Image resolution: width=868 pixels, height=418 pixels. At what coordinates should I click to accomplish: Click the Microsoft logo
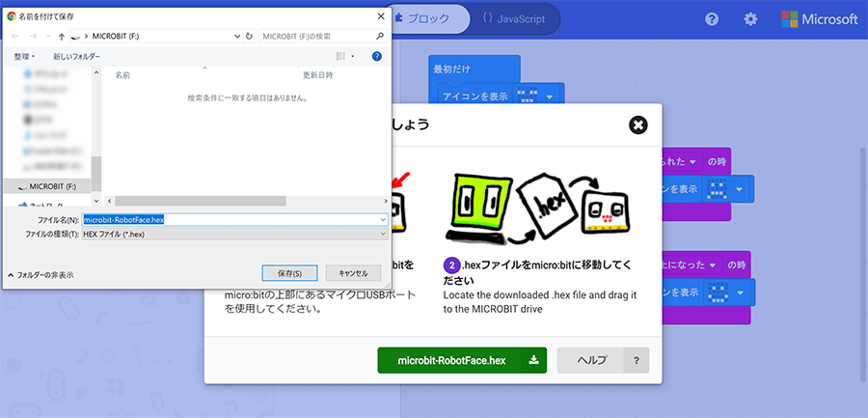(819, 19)
